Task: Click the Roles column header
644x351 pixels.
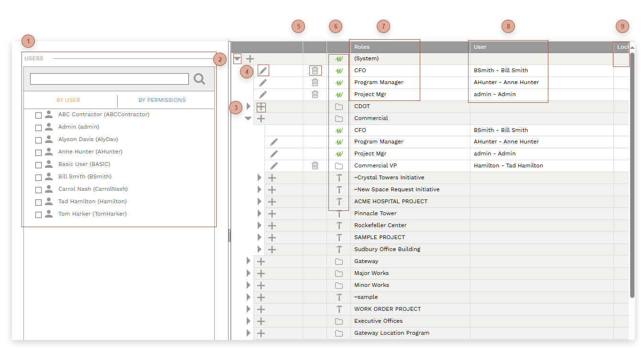Action: [x=385, y=47]
